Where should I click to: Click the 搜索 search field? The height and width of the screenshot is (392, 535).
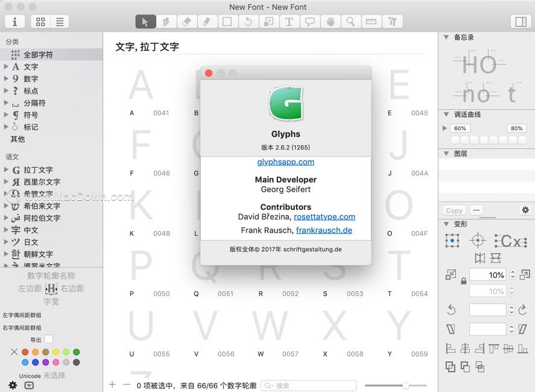tap(309, 385)
